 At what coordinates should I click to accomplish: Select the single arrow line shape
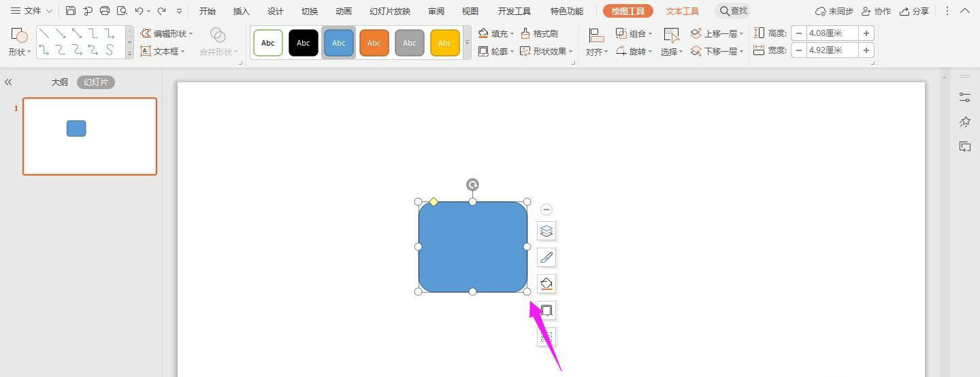tap(60, 33)
